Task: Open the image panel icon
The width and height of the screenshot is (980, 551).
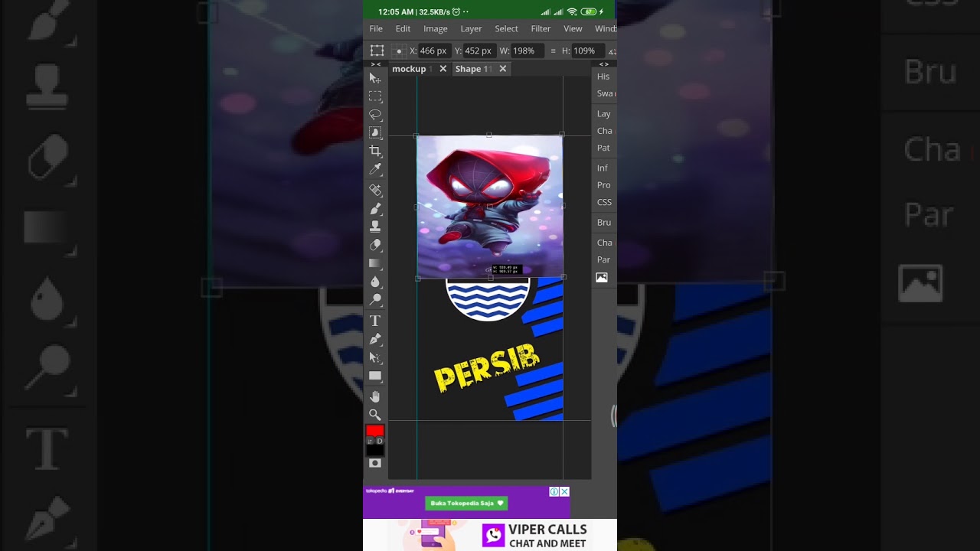Action: coord(602,278)
